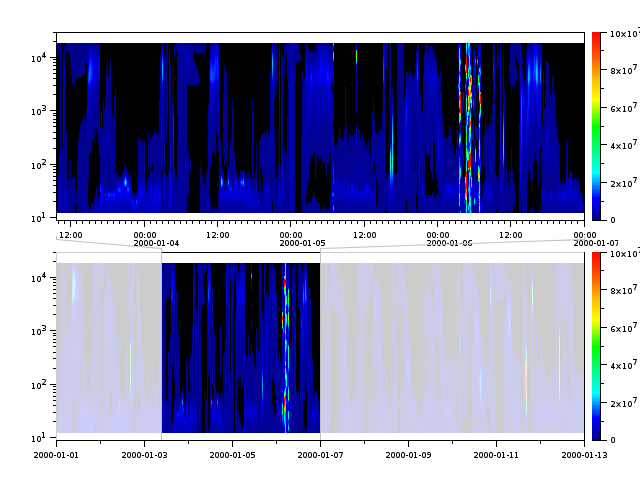Select the highlighted time range in bottom plot
This screenshot has width=640, height=480.
click(x=240, y=345)
